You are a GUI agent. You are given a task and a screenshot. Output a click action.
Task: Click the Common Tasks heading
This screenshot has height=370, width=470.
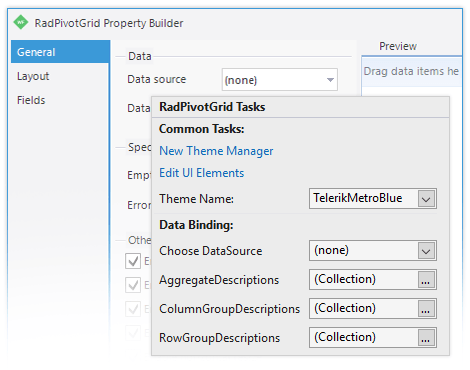201,129
